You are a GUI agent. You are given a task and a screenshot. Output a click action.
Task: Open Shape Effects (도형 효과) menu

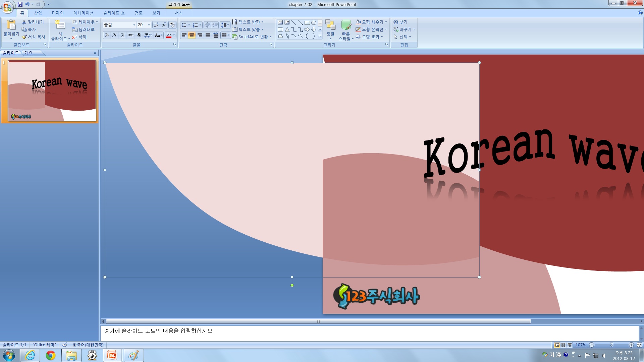(369, 37)
